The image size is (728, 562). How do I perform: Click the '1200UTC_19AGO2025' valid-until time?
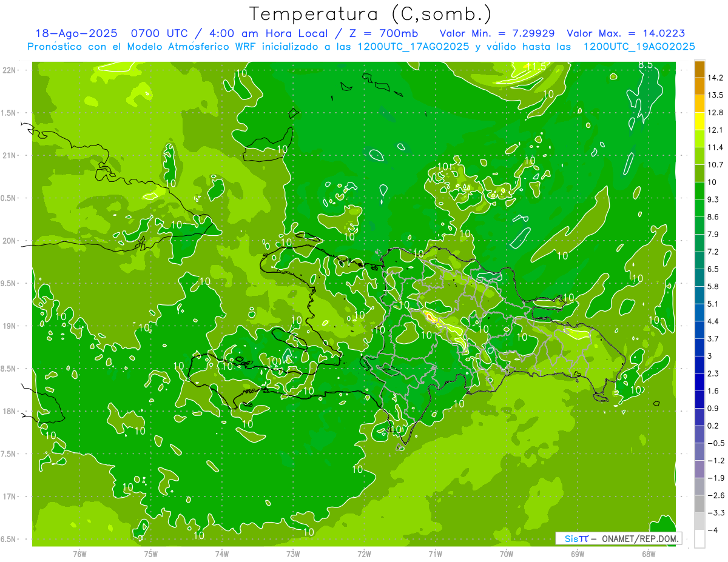pyautogui.click(x=639, y=47)
